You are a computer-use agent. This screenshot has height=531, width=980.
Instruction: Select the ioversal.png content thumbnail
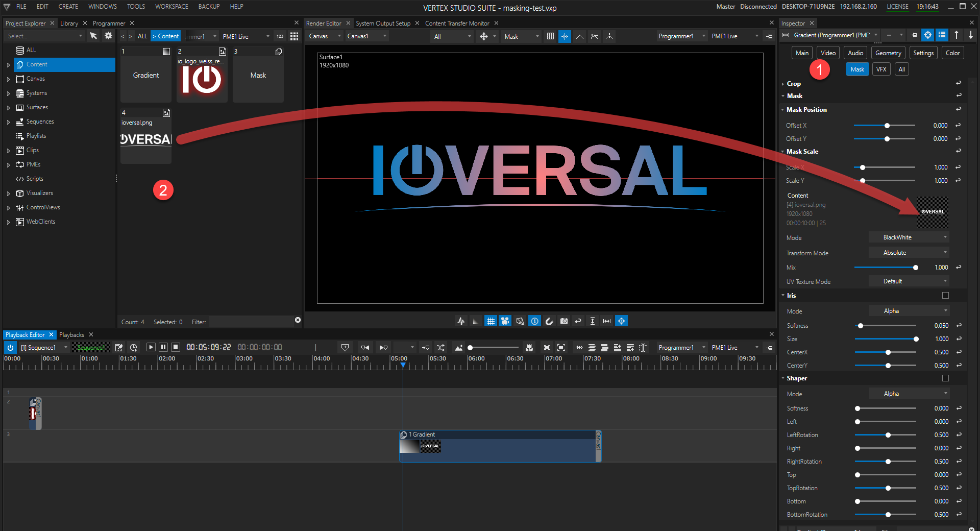146,136
